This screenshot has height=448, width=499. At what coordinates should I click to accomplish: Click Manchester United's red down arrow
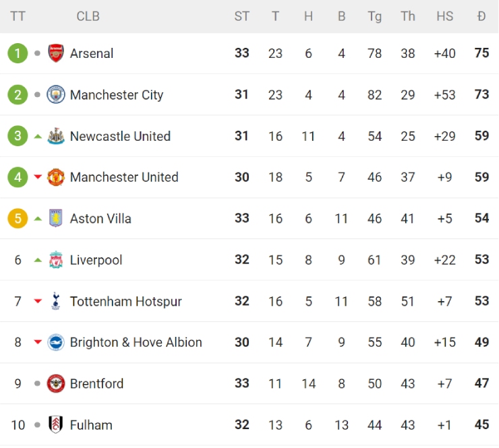click(x=38, y=177)
